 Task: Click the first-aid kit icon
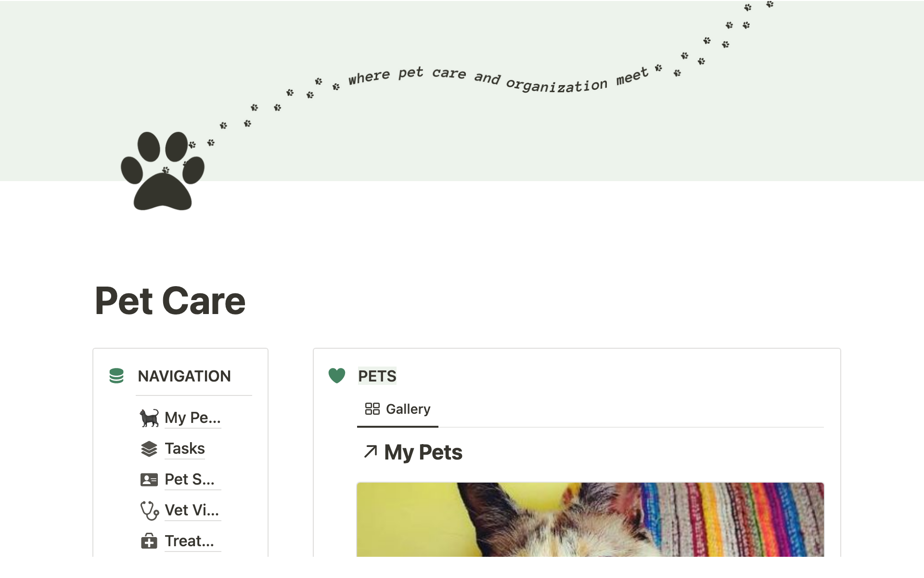click(x=149, y=541)
